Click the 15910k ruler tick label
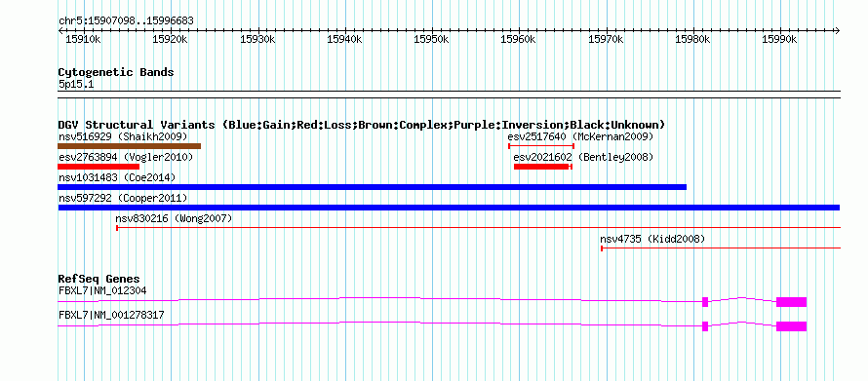The width and height of the screenshot is (868, 381). 83,39
